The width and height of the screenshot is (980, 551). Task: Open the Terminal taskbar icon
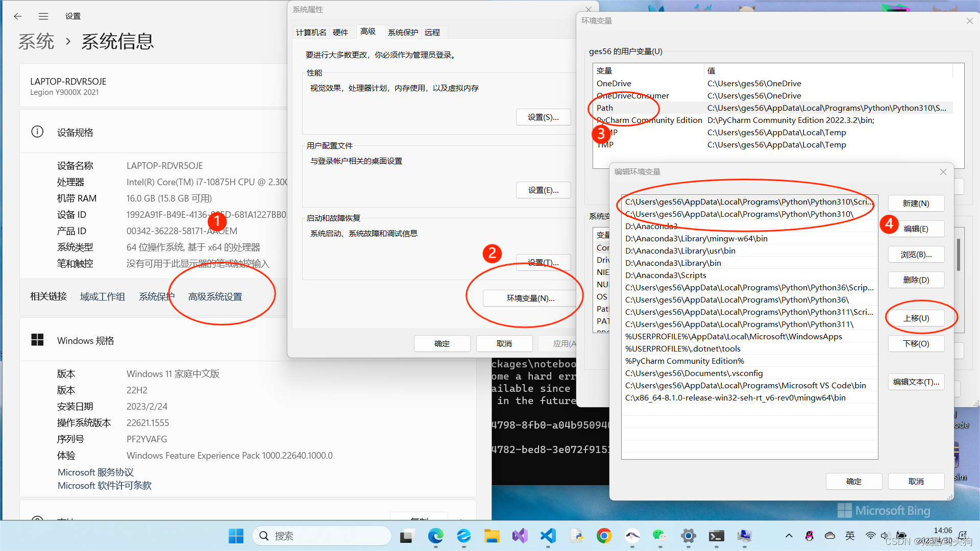(x=716, y=536)
